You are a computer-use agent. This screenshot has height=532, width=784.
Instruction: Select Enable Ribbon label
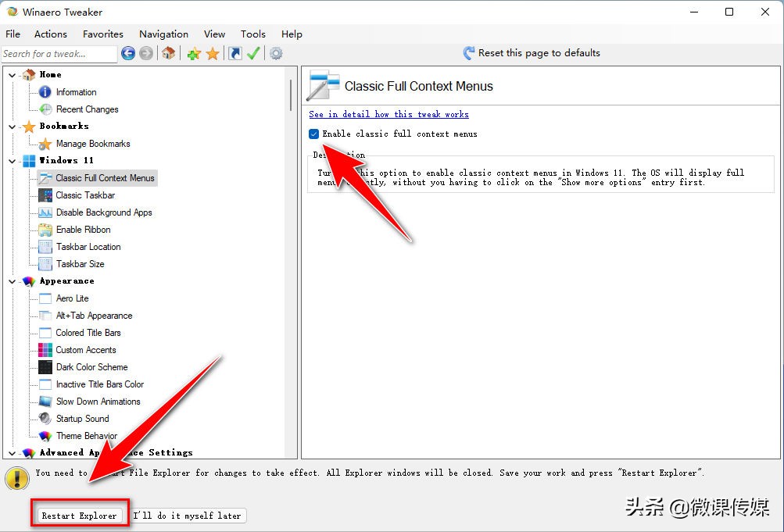(x=84, y=230)
